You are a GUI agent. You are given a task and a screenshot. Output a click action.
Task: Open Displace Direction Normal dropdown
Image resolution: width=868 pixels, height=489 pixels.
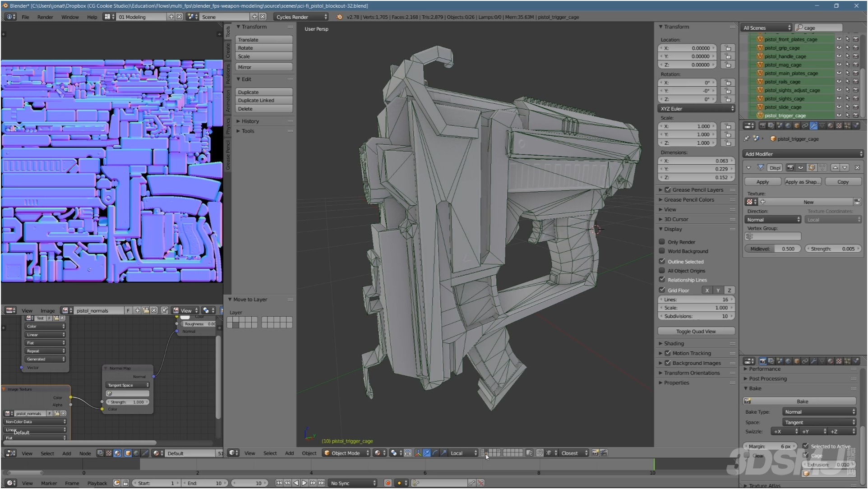click(773, 220)
